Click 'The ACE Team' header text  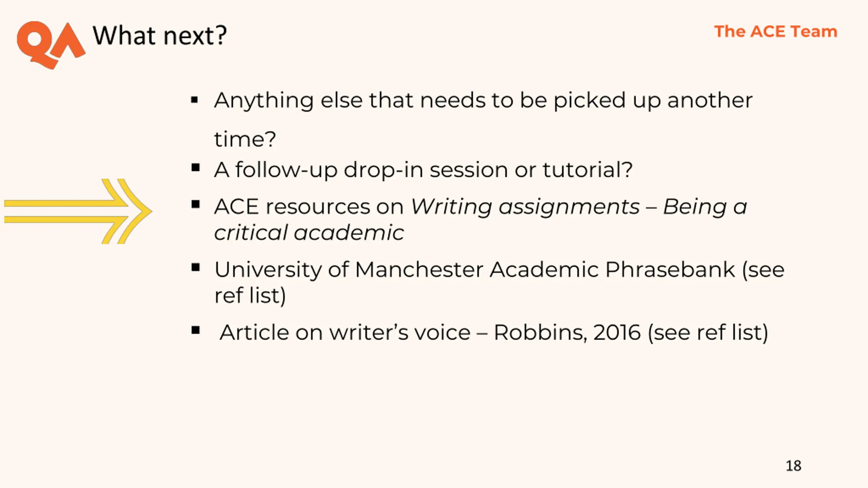pos(776,32)
